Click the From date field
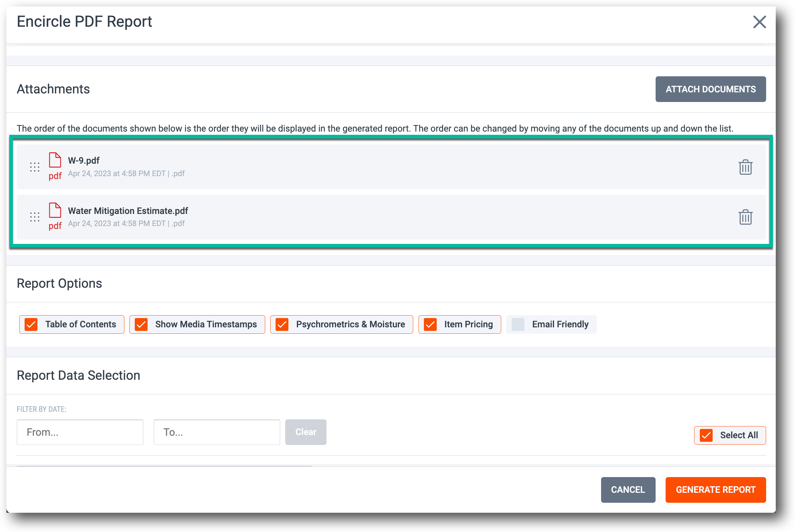This screenshot has height=532, width=795. pos(80,432)
